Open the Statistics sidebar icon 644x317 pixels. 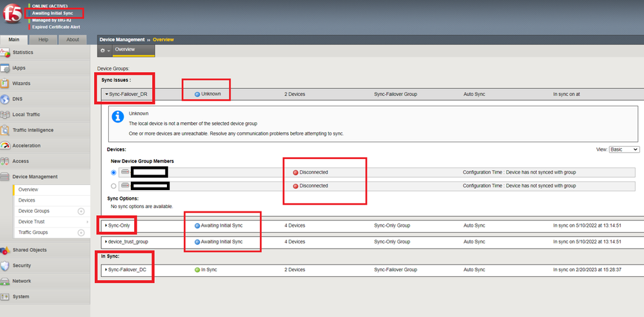click(6, 52)
